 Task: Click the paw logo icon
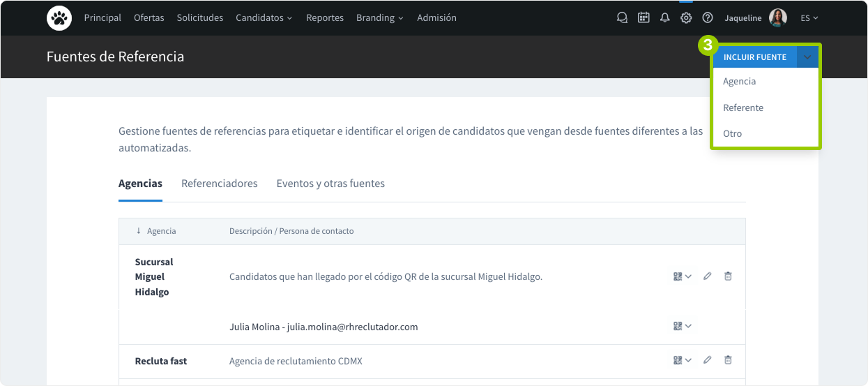(x=59, y=18)
